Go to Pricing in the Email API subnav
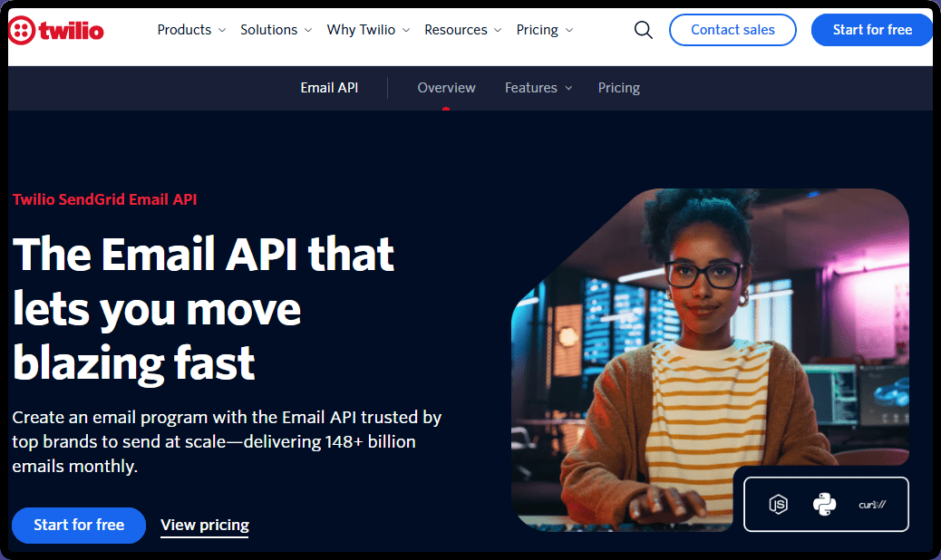Image resolution: width=941 pixels, height=560 pixels. pyautogui.click(x=619, y=88)
